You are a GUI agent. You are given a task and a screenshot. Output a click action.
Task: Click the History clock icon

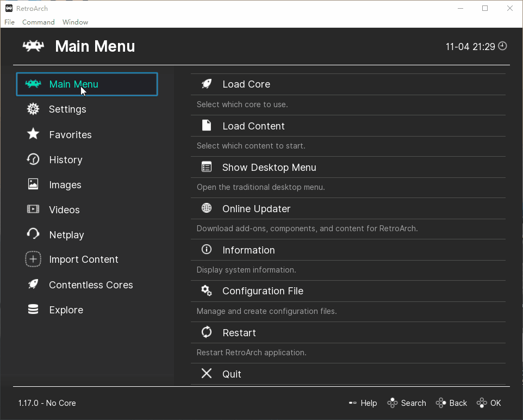point(33,159)
